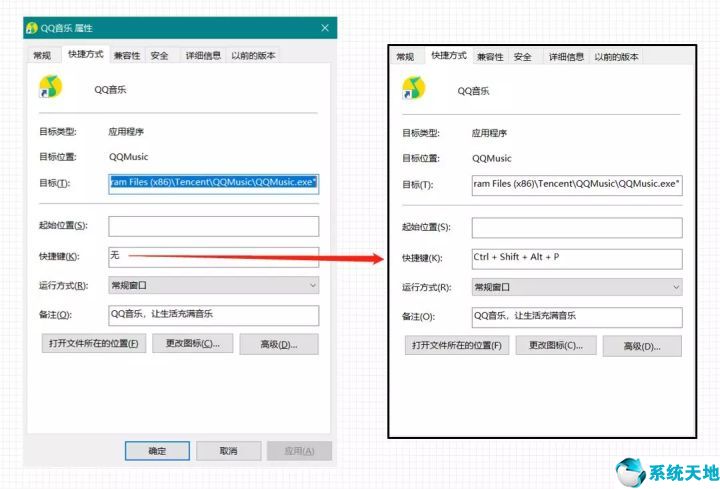The width and height of the screenshot is (720, 489).
Task: Click 快捷键 field showing 无
Action: [214, 257]
